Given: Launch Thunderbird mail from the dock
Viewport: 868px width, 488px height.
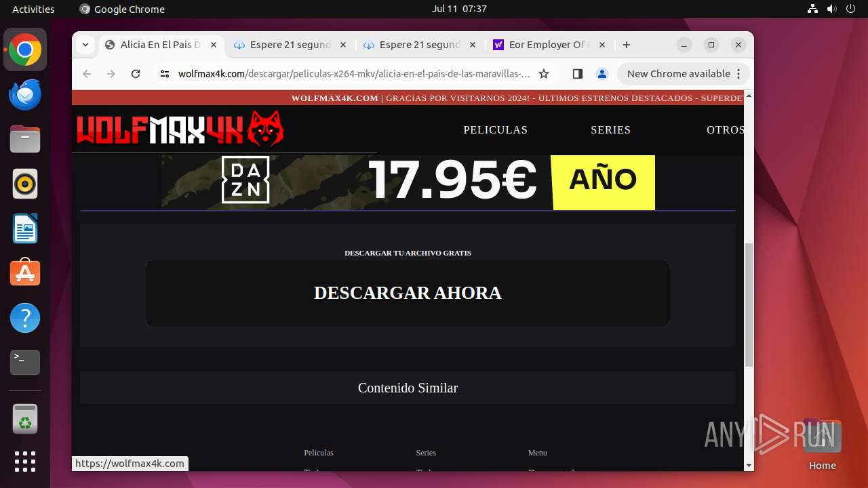Looking at the screenshot, I should click(x=25, y=95).
